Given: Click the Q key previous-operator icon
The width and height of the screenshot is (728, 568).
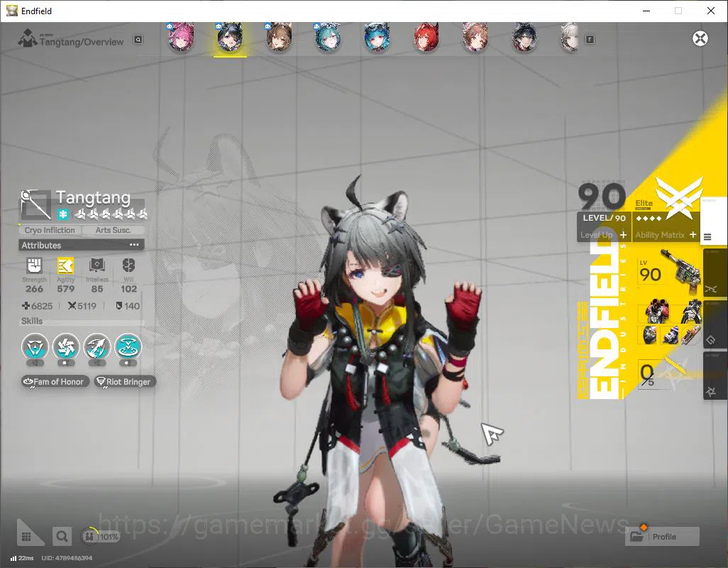Looking at the screenshot, I should (x=138, y=40).
